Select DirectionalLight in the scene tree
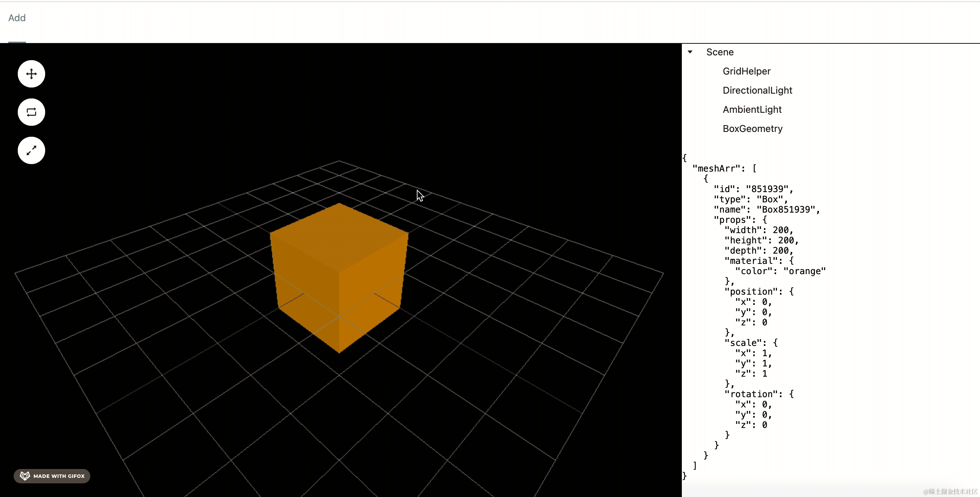This screenshot has height=497, width=980. click(x=757, y=90)
